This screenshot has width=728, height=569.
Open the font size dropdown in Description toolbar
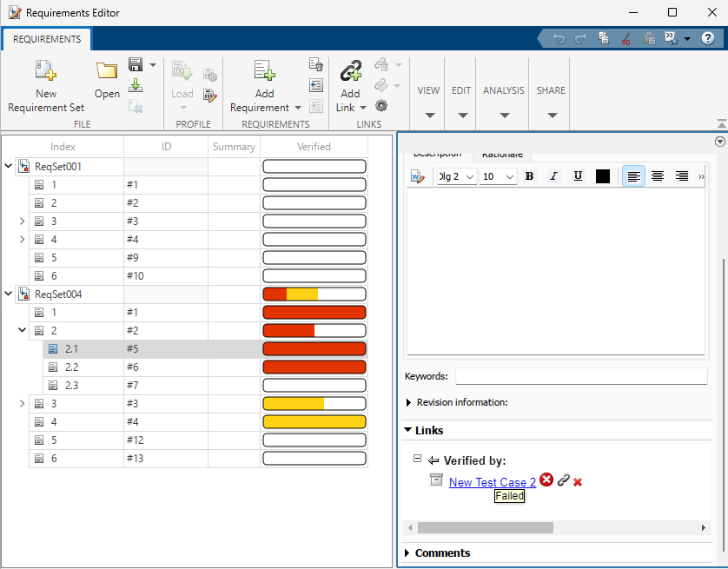496,175
